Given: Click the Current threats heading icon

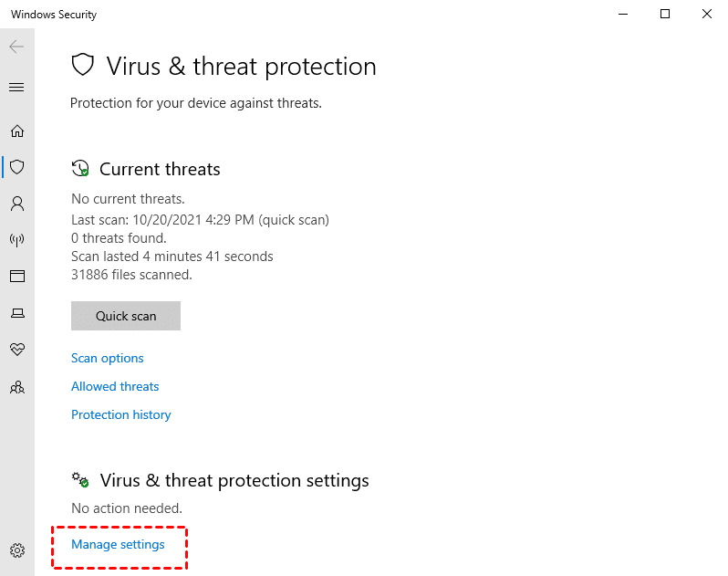Looking at the screenshot, I should click(x=81, y=169).
